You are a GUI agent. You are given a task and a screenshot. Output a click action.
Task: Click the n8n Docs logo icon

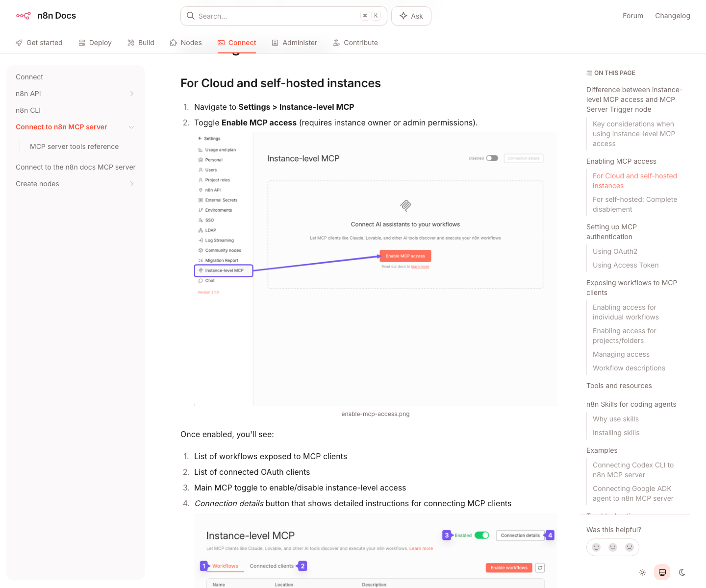tap(24, 16)
